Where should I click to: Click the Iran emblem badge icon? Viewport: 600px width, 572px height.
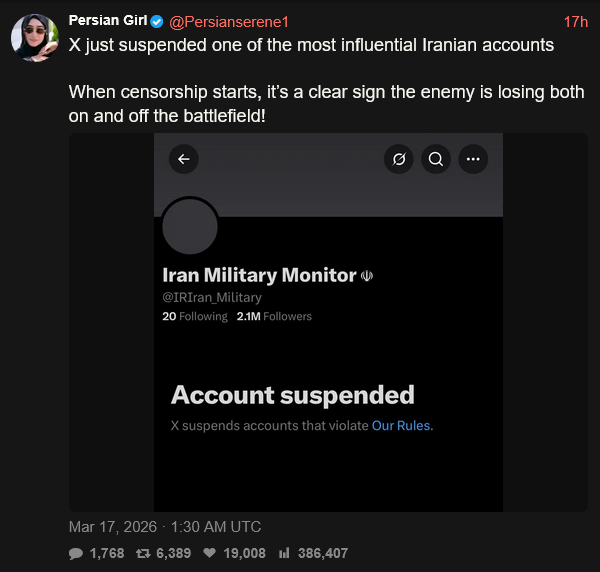point(367,276)
